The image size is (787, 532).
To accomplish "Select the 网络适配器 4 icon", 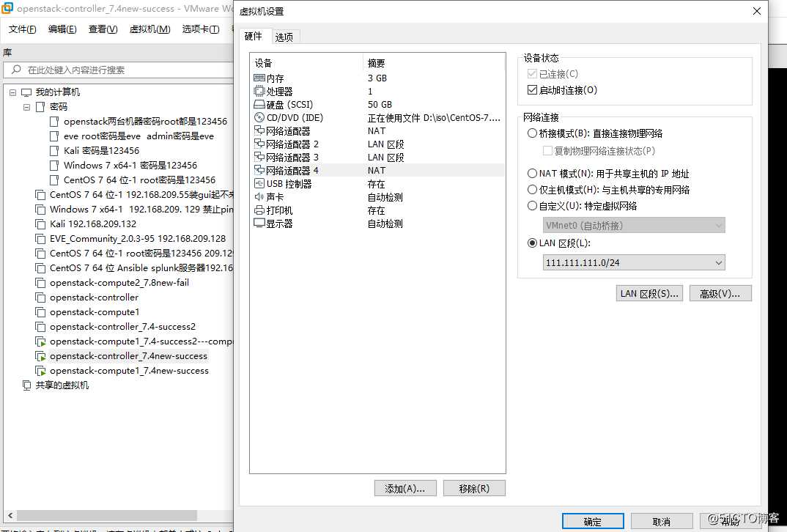I will coord(259,170).
